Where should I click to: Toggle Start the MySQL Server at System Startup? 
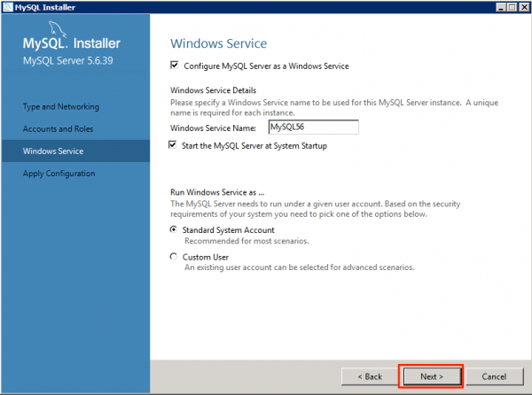coord(172,145)
